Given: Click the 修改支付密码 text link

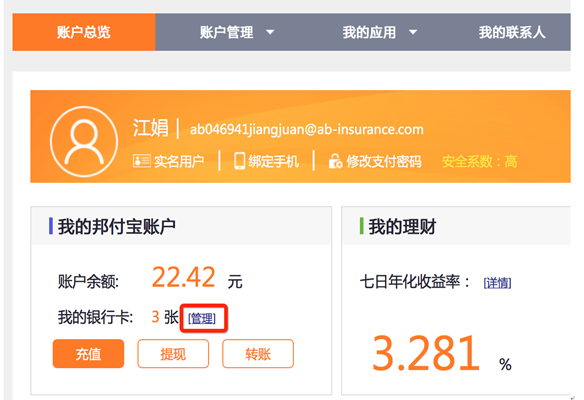Looking at the screenshot, I should point(384,161).
